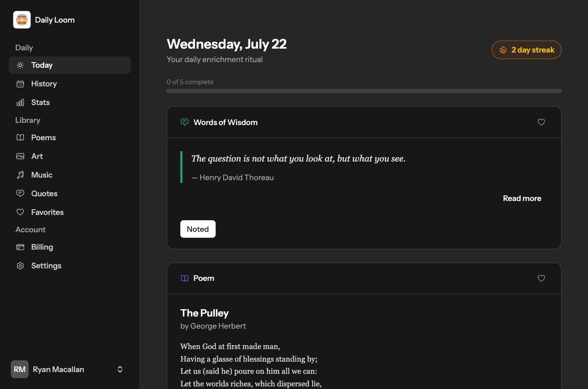Click the Ryan Macallan user name
This screenshot has height=389, width=588.
point(59,369)
